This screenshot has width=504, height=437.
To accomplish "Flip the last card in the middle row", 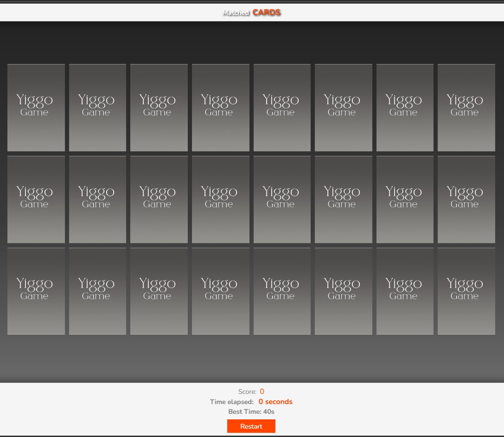I will click(466, 199).
